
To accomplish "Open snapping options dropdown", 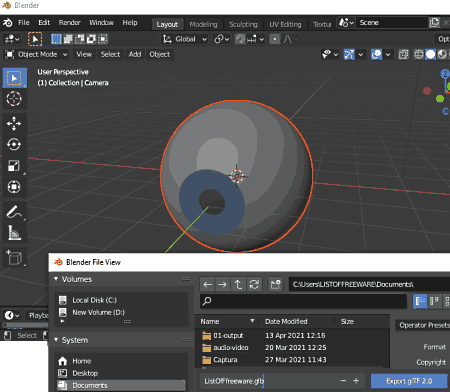I will (x=256, y=39).
